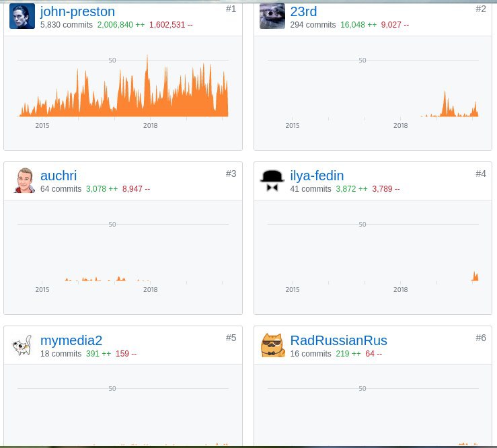Click ilya-fedin's small commit graph spike
Image resolution: width=497 pixels, height=448 pixels.
coord(475,276)
